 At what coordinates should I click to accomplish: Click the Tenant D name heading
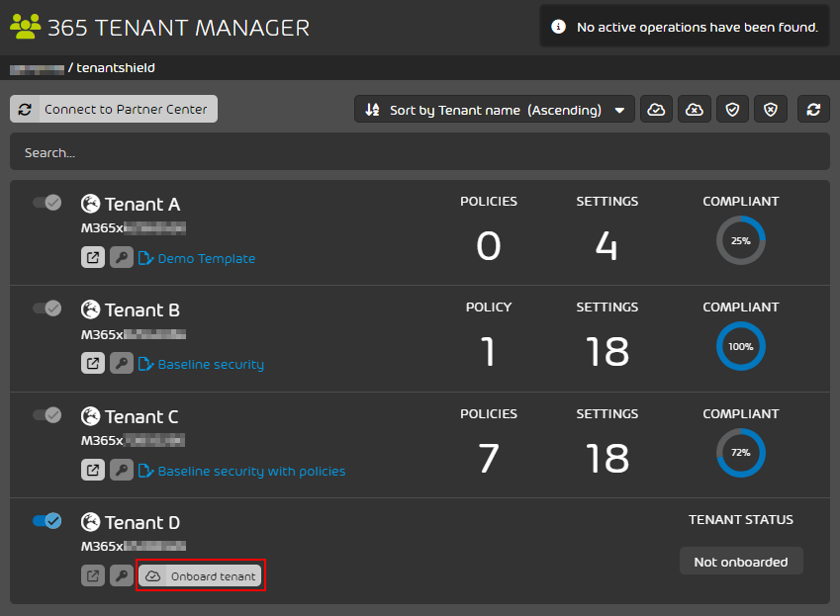141,522
